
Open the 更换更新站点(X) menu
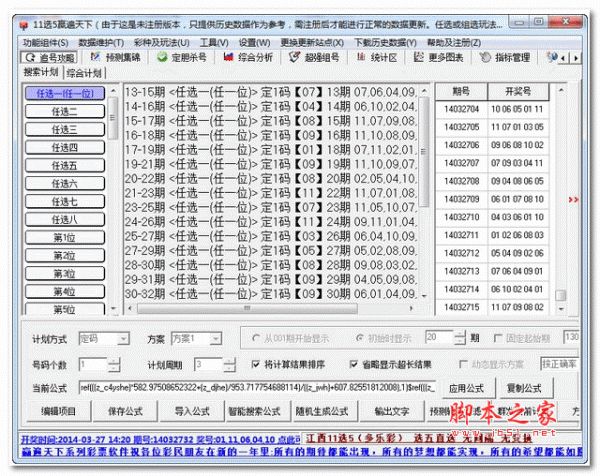tap(312, 42)
